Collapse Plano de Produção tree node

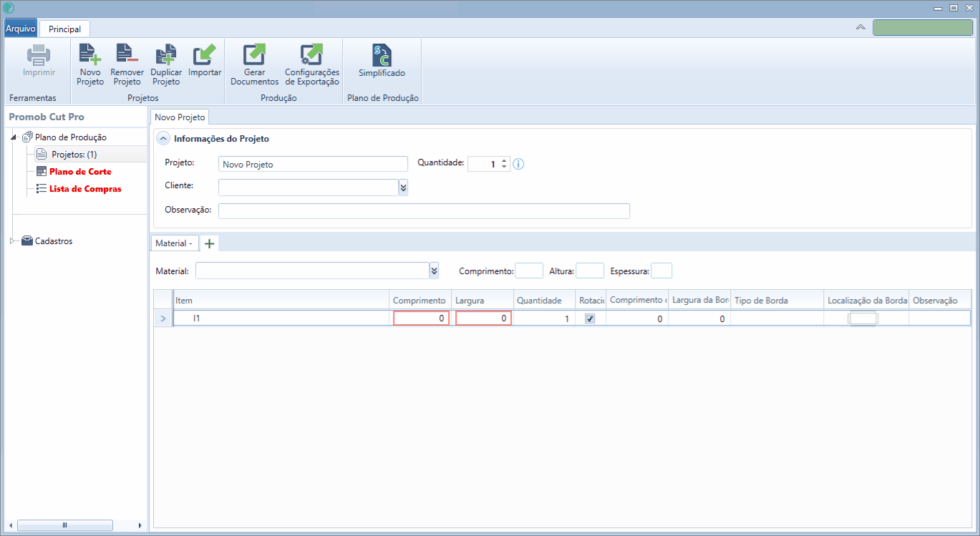[14, 137]
